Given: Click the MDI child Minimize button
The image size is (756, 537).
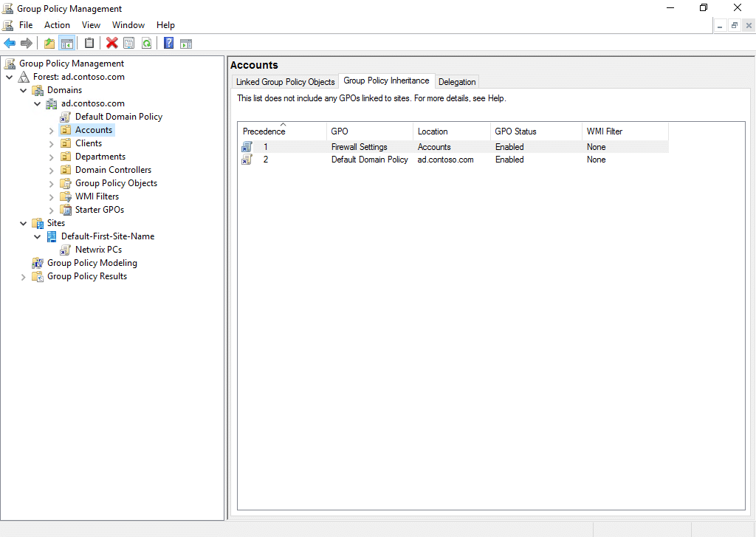Looking at the screenshot, I should (x=720, y=26).
